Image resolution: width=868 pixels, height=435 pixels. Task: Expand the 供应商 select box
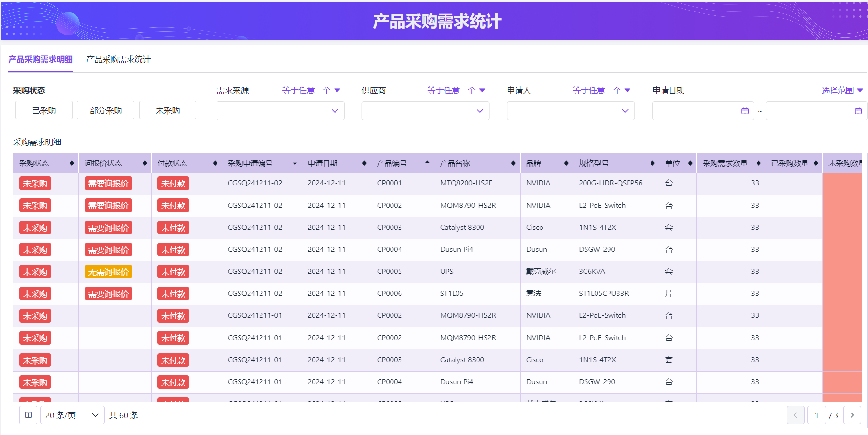[425, 111]
